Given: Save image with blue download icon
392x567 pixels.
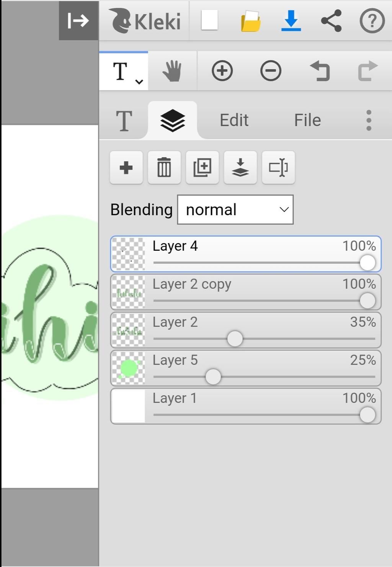Looking at the screenshot, I should pyautogui.click(x=291, y=21).
